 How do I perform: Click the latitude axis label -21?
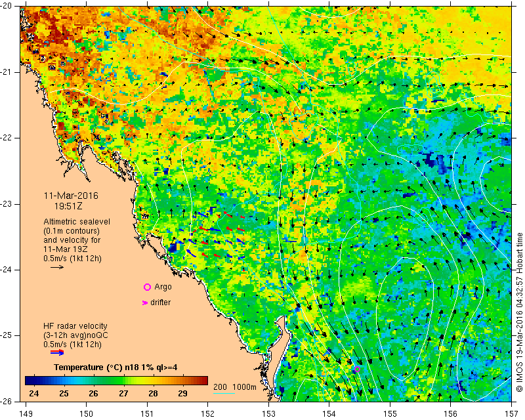click(x=7, y=72)
